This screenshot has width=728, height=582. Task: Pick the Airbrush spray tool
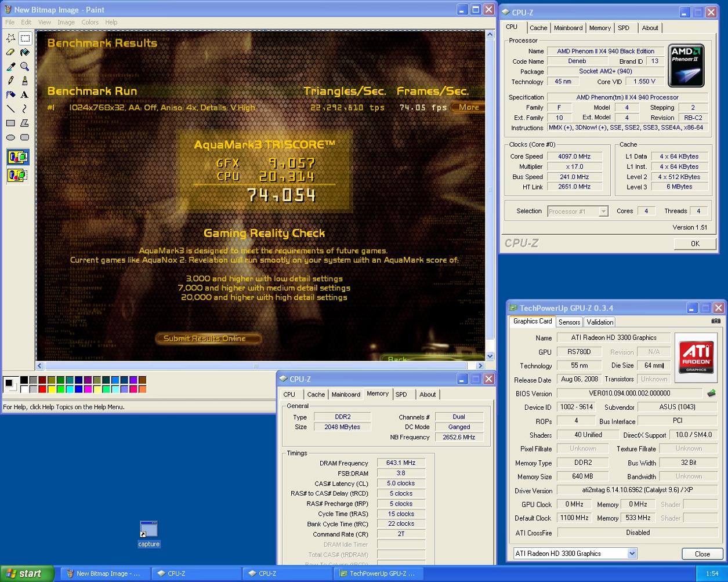coord(10,94)
